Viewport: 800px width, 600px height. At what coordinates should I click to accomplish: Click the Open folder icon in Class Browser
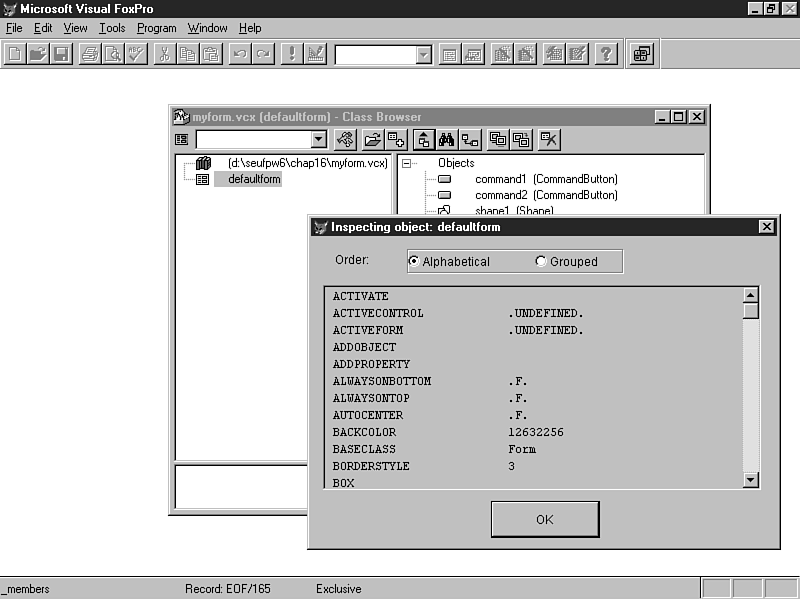(372, 140)
